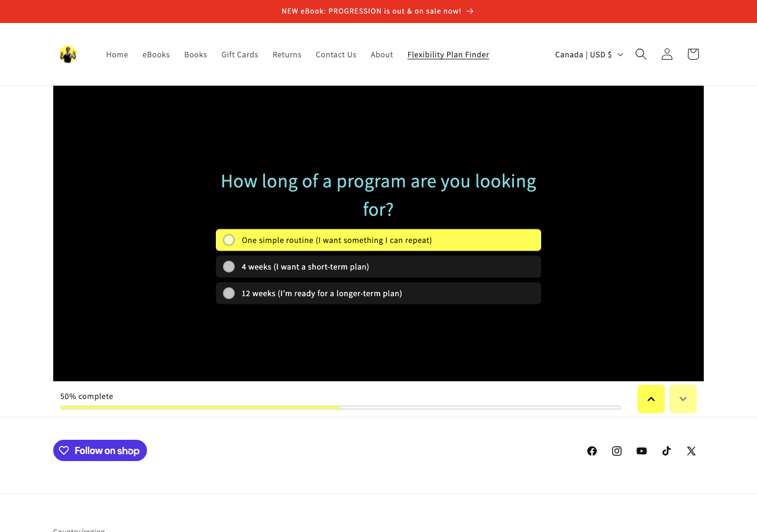
Task: Open the shopping cart icon
Action: click(693, 54)
